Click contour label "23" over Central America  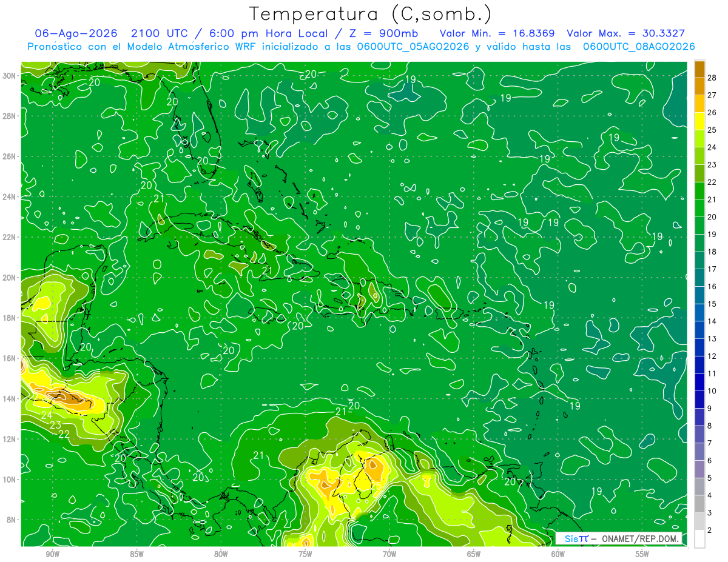[x=55, y=425]
